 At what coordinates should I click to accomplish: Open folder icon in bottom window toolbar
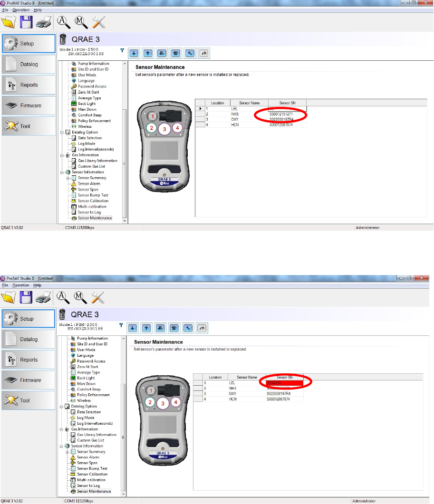point(9,297)
